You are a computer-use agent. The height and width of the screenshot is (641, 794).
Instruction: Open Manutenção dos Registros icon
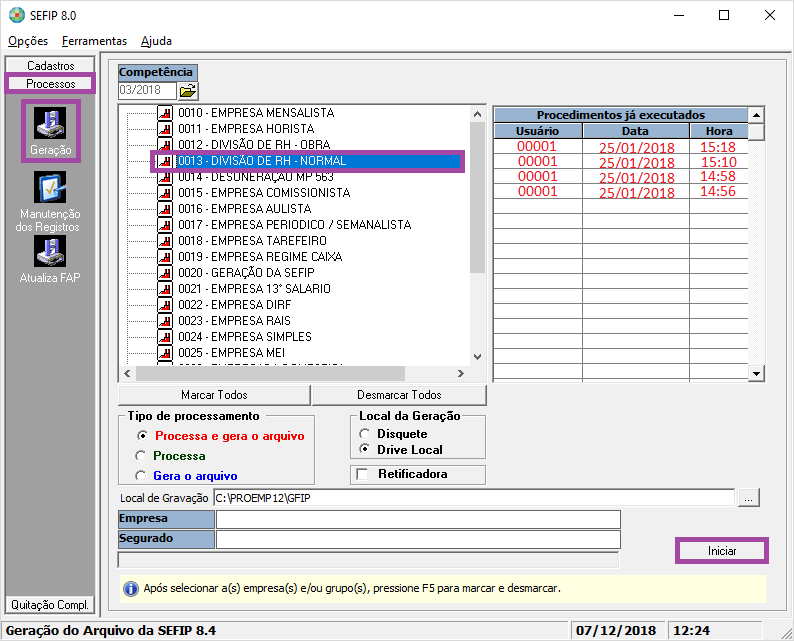click(50, 187)
